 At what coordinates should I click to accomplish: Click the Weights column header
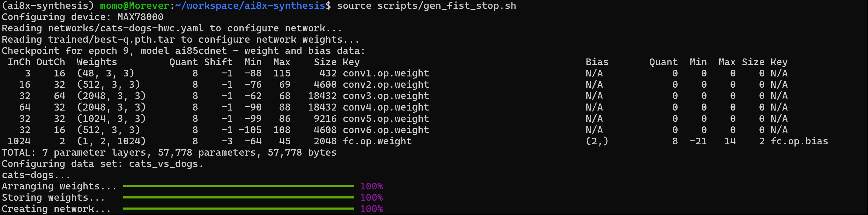[97, 62]
